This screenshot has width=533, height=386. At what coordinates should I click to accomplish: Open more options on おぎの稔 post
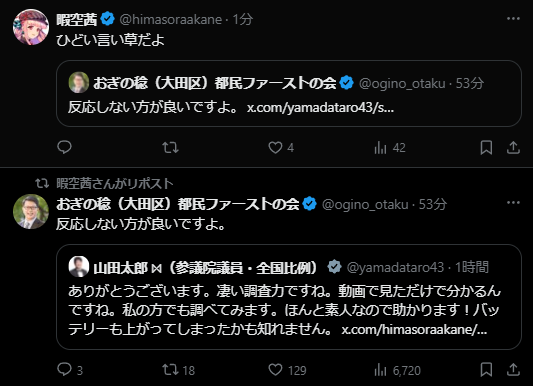513,203
